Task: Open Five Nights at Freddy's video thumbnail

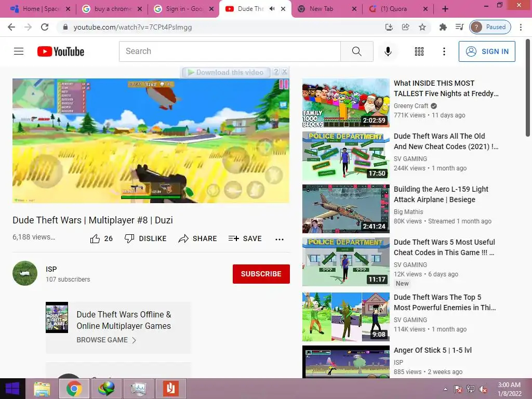Action: tap(345, 103)
